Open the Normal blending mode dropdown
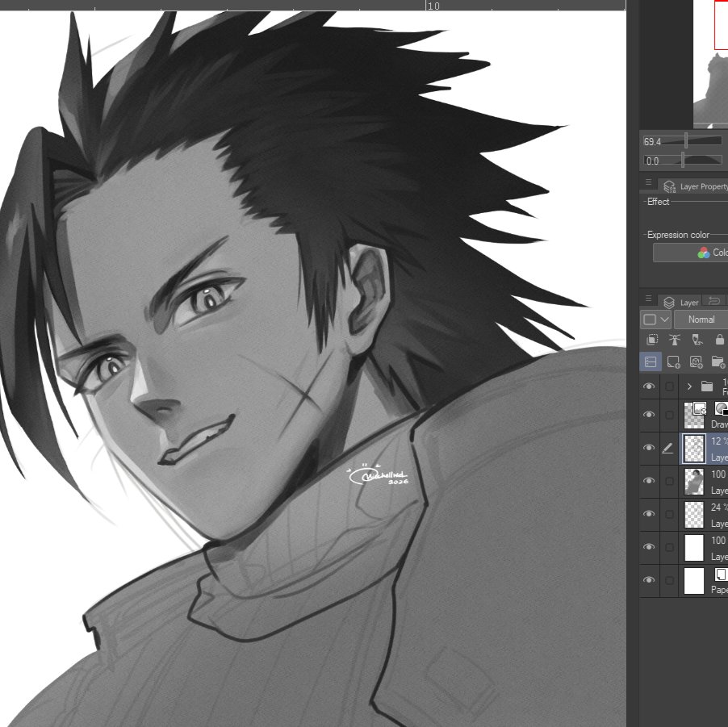728x727 pixels. [701, 320]
